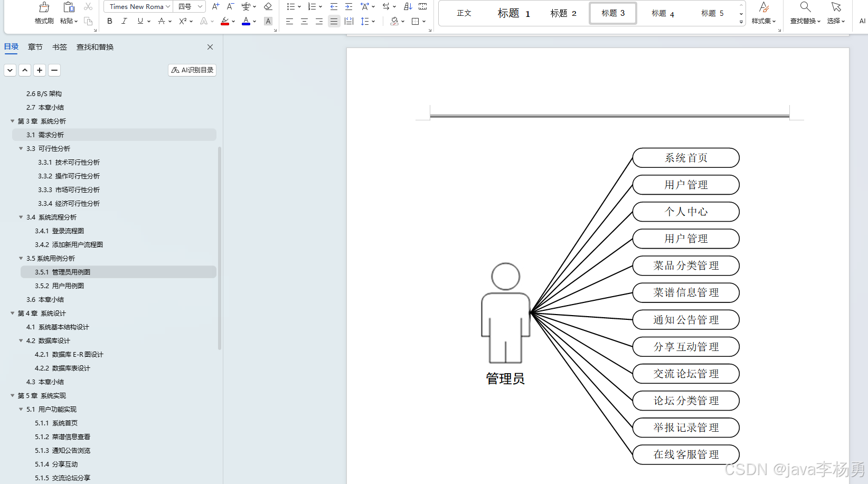Click the Style Set icon

tap(763, 7)
